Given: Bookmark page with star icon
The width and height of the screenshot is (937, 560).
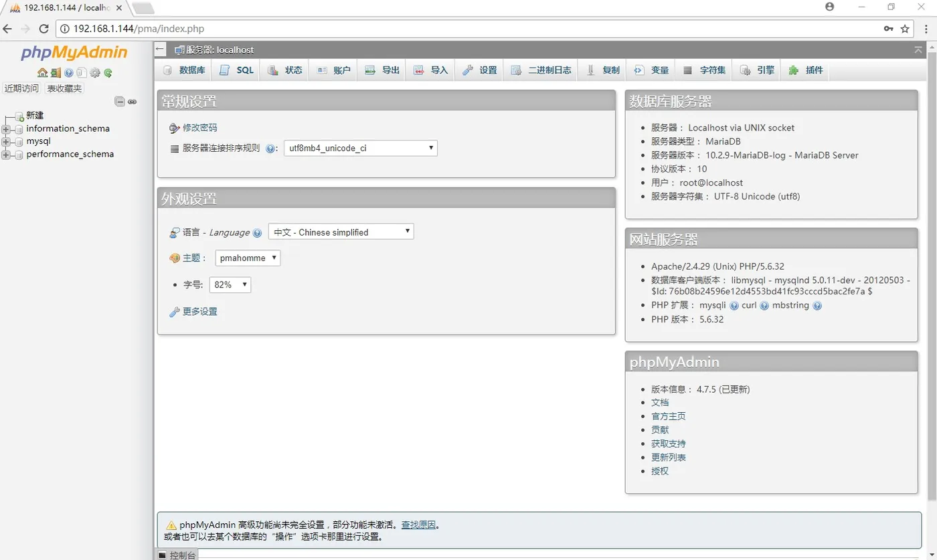Looking at the screenshot, I should (x=905, y=29).
